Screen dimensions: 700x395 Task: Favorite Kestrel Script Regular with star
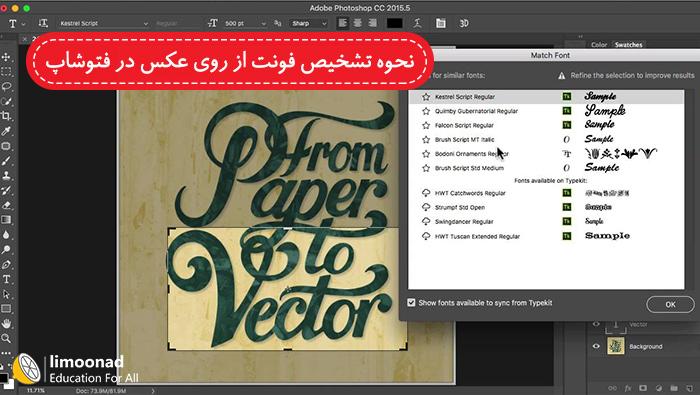[426, 96]
